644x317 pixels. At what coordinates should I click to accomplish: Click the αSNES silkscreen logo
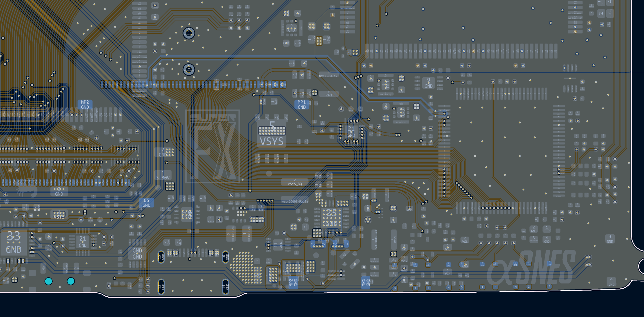coord(531,267)
